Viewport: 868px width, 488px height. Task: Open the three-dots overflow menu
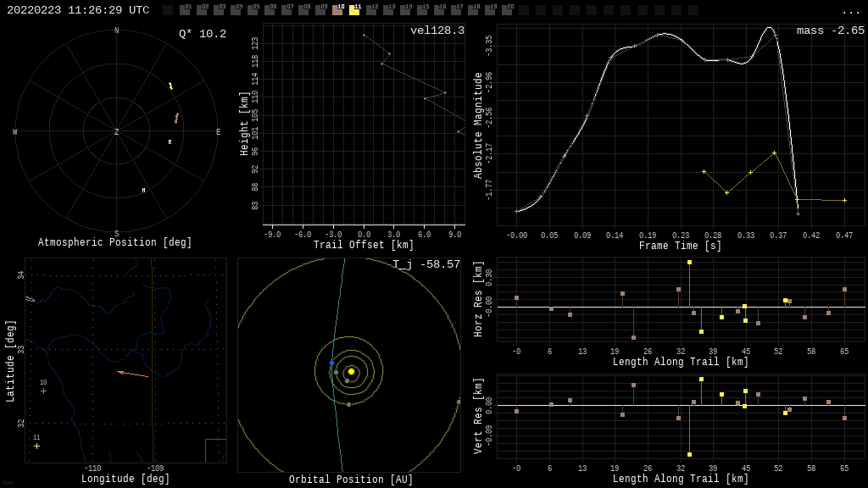point(850,11)
